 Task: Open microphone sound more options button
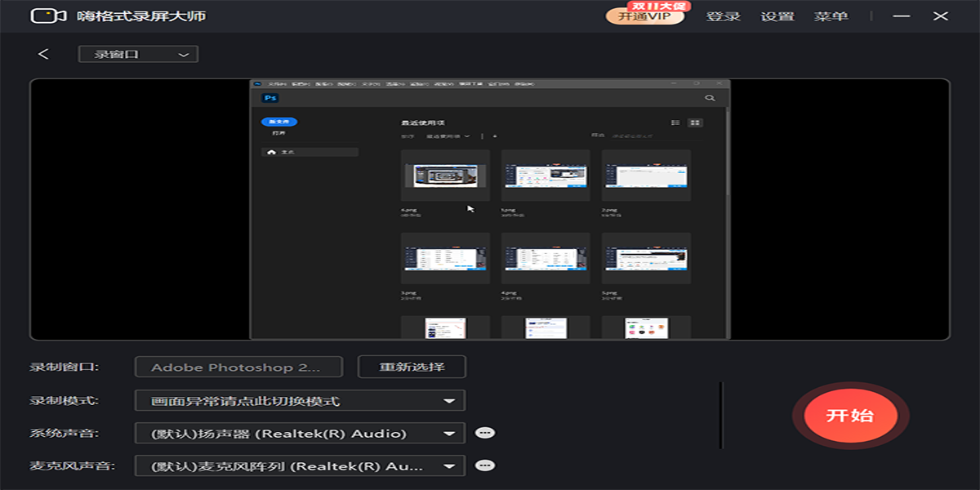pos(485,465)
